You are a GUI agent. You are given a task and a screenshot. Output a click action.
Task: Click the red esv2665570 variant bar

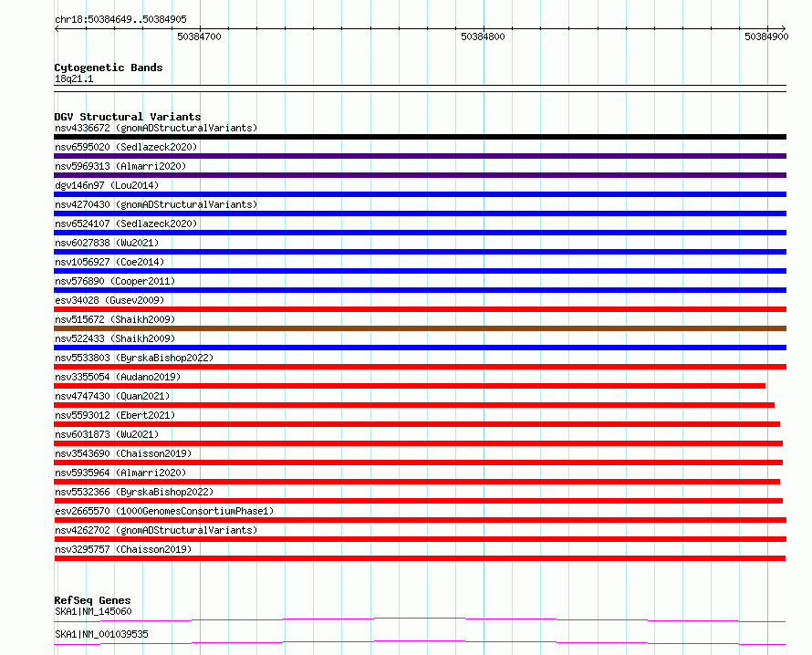[x=420, y=520]
